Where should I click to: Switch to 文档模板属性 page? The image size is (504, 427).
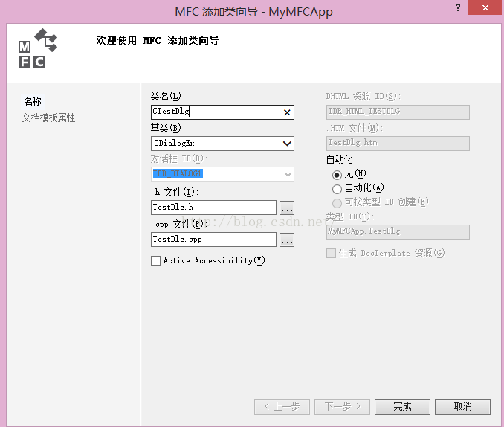(x=48, y=118)
